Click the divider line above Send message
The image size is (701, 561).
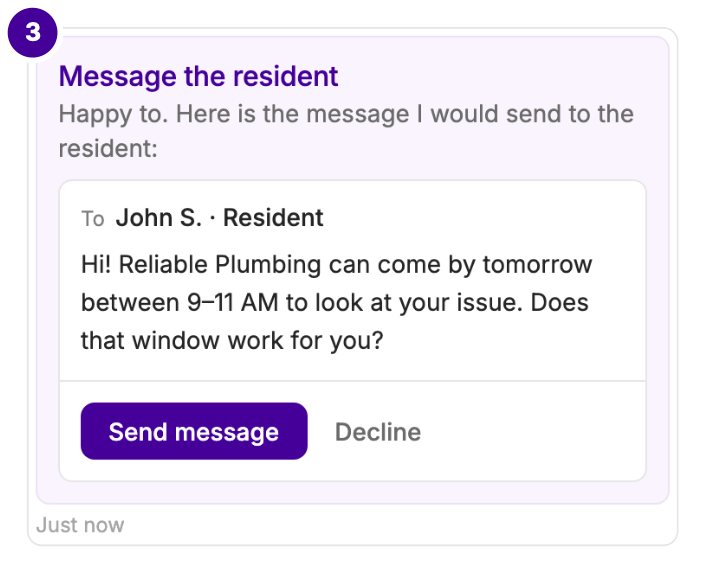pyautogui.click(x=353, y=381)
